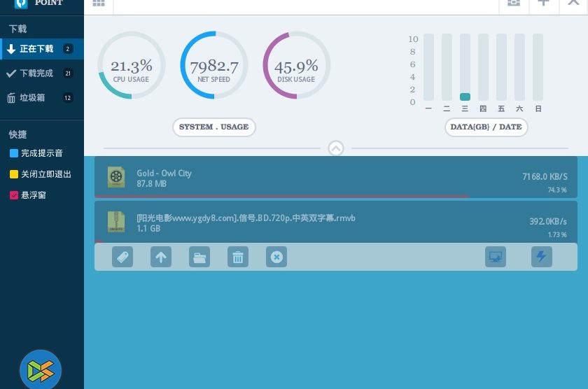Open the settings icon left of plus button
Screen dimensions: 588x389
tap(514, 3)
